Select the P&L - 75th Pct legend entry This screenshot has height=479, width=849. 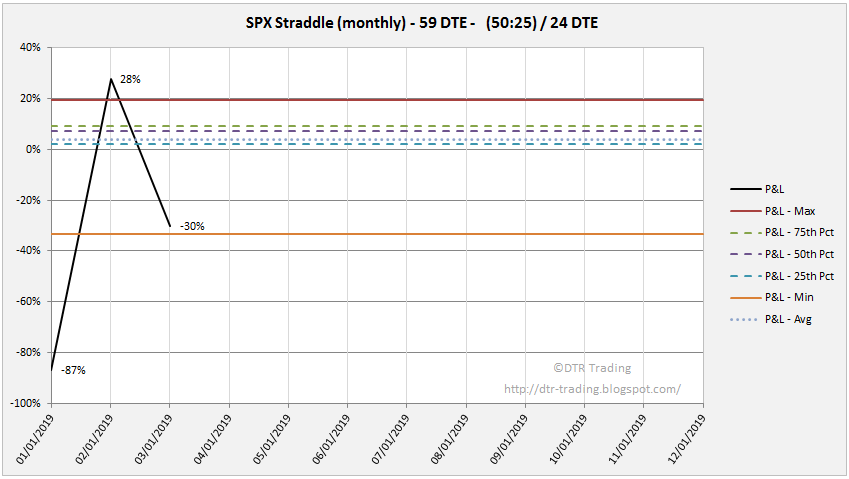coord(782,232)
